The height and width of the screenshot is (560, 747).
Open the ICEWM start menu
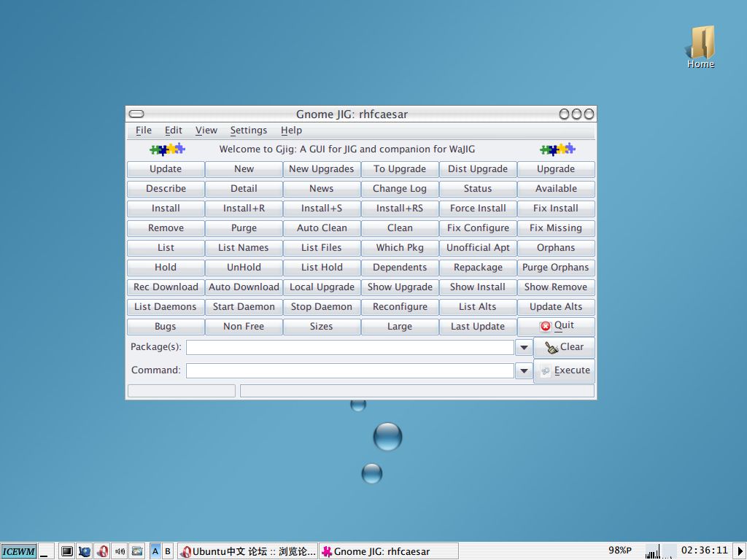pyautogui.click(x=18, y=551)
